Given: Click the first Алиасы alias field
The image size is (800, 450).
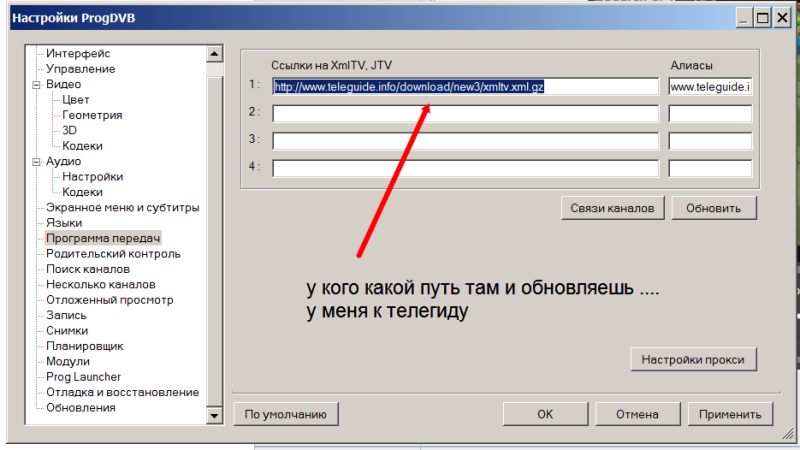Looking at the screenshot, I should (710, 87).
